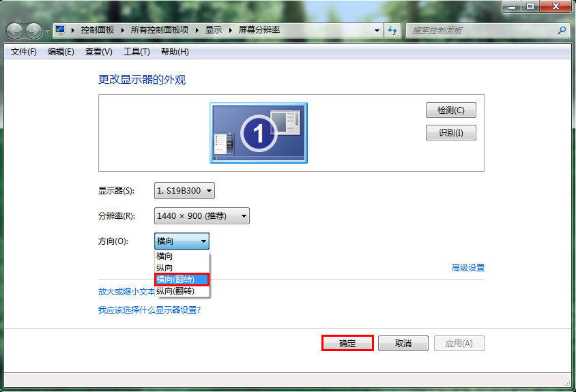Open the 高级设置 link

[x=468, y=268]
